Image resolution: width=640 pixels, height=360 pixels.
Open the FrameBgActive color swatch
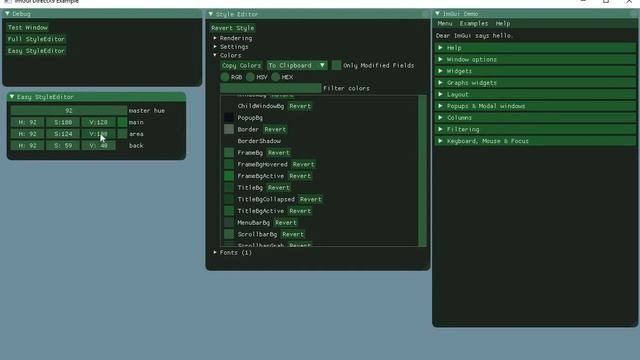[x=229, y=176]
